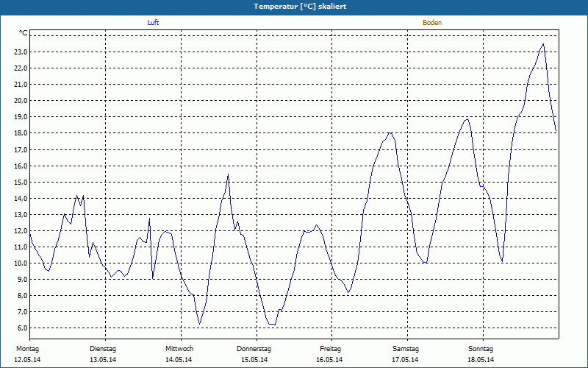Click the '17,0' axis value
The image size is (588, 368).
21,150
